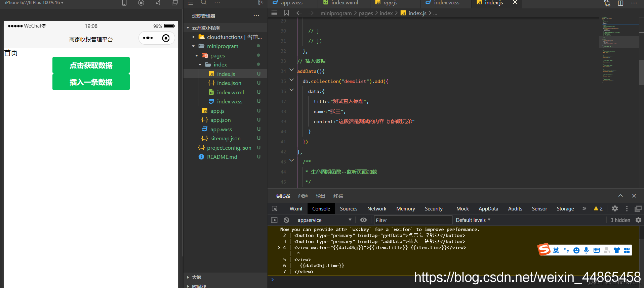Image resolution: width=644 pixels, height=288 pixels.
Task: Click the Console filter input field
Action: [x=413, y=220]
